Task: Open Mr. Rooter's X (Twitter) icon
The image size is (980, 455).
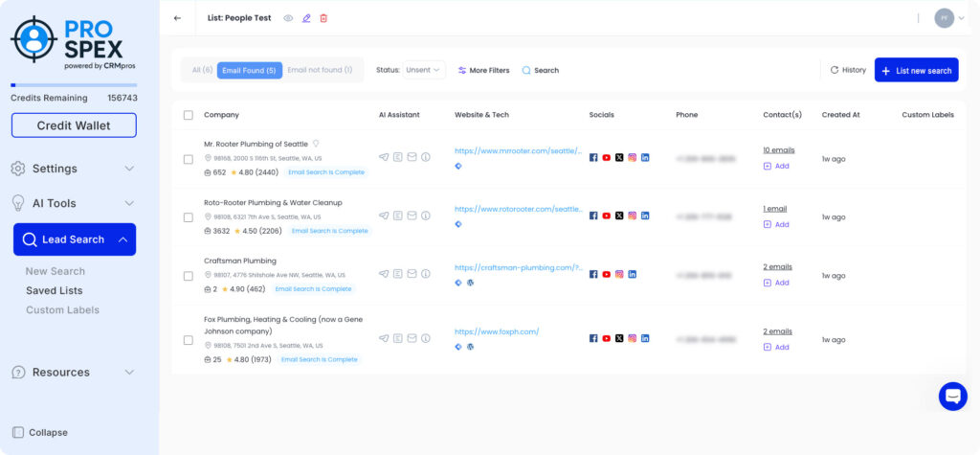Action: [619, 158]
